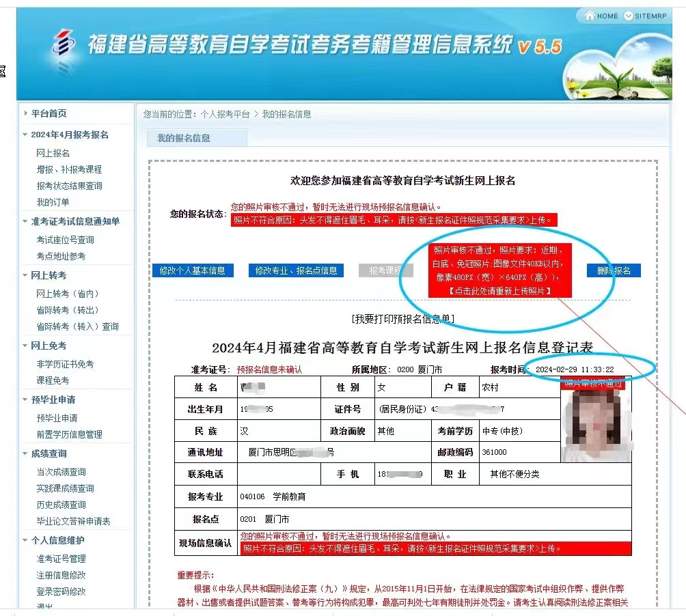Open 非学历证书免考
The height and width of the screenshot is (616, 686).
pyautogui.click(x=65, y=364)
